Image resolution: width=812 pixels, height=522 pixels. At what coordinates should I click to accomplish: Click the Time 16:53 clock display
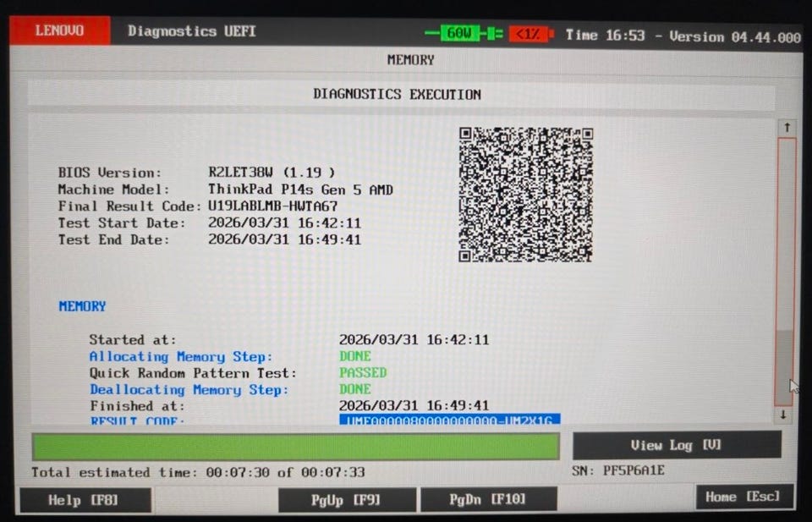(x=606, y=36)
